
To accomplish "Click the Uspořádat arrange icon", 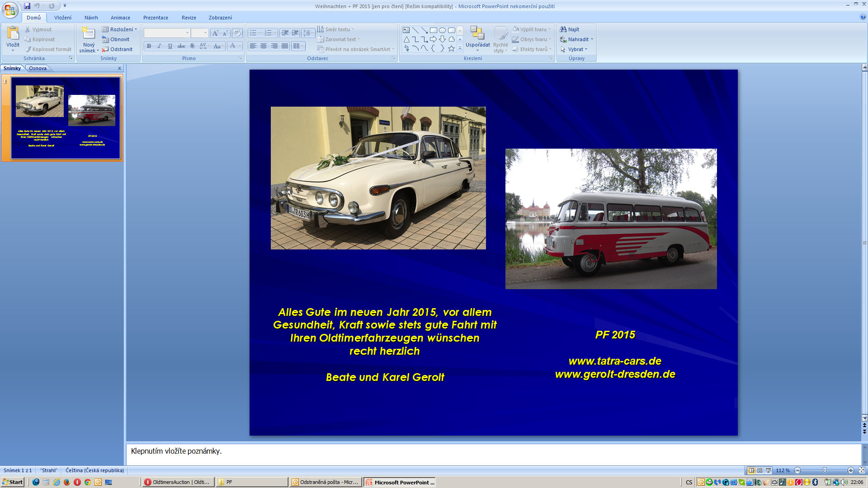I will coord(477,33).
